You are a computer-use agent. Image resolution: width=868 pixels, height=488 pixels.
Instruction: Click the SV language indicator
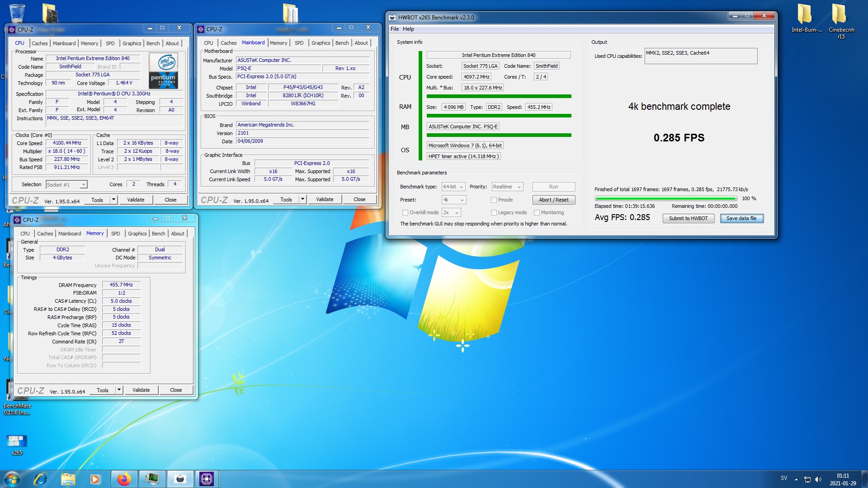click(x=783, y=478)
